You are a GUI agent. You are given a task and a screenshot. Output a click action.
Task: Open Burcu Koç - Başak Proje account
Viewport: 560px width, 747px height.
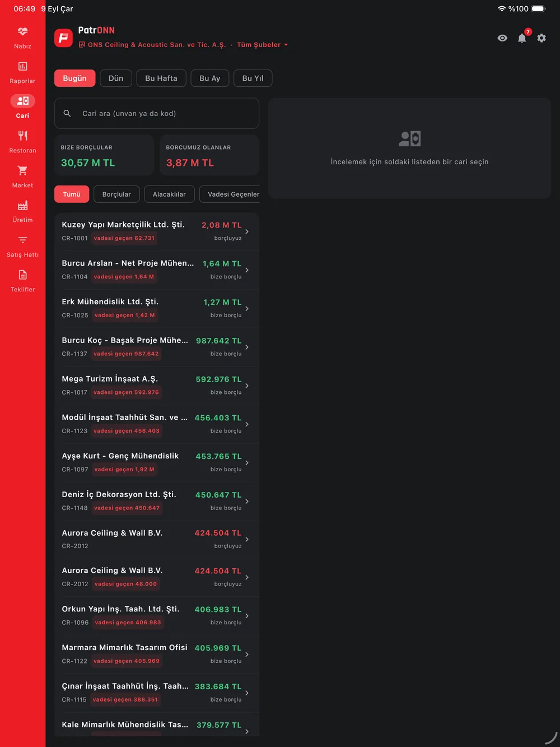coord(157,347)
